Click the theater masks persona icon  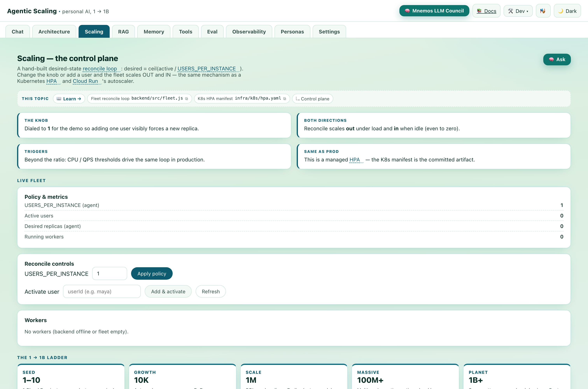[x=543, y=11]
